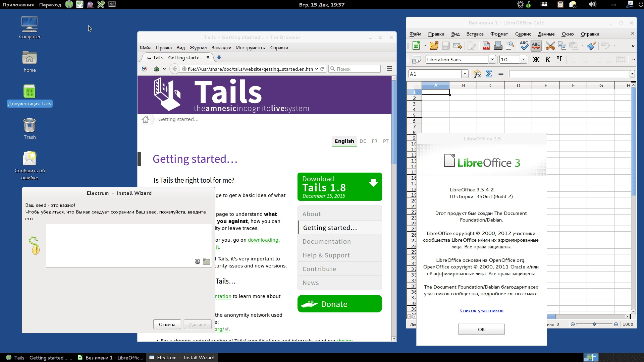644x362 pixels.
Task: Click the Tor Browser Поиск search field
Action: point(355,69)
